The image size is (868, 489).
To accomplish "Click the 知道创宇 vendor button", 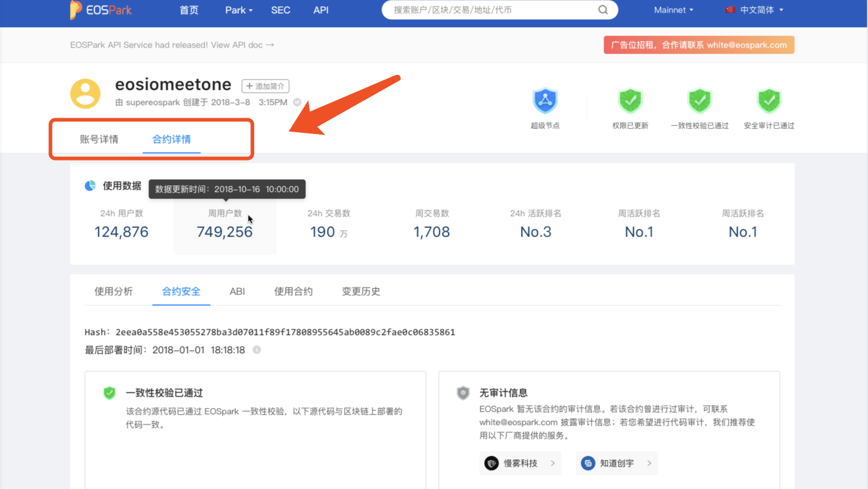I will pyautogui.click(x=616, y=463).
